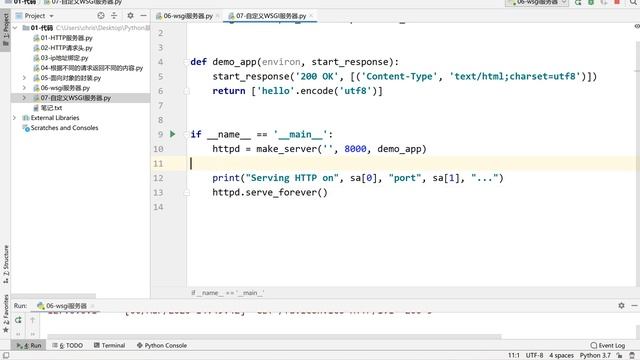Image resolution: width=640 pixels, height=360 pixels.
Task: Toggle code fold marker at line 9
Action: point(187,134)
